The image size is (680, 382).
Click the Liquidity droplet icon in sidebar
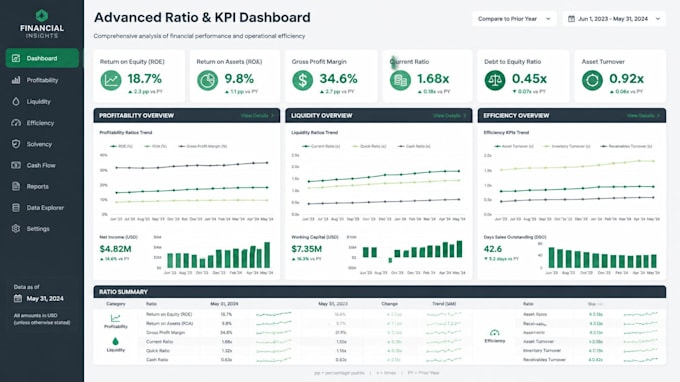pyautogui.click(x=16, y=101)
